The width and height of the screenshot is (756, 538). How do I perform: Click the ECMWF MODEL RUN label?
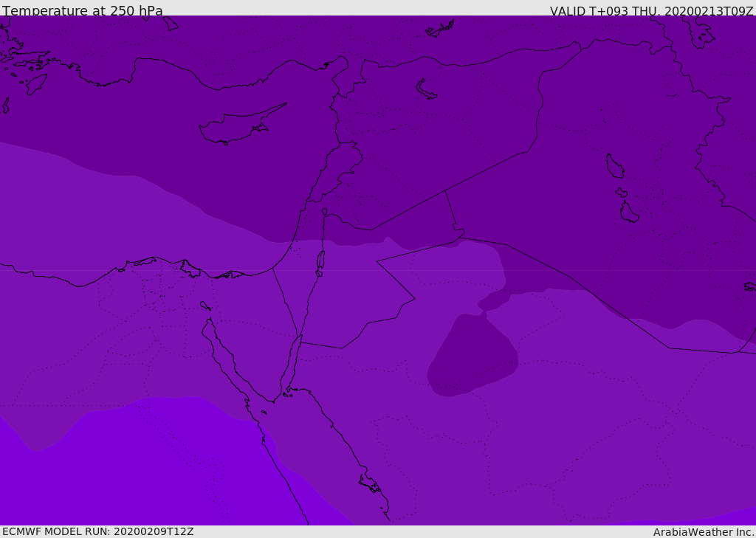coord(98,531)
